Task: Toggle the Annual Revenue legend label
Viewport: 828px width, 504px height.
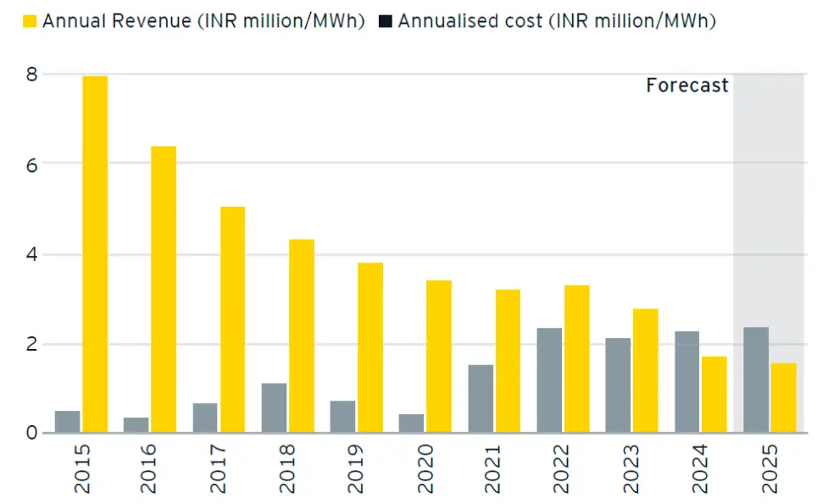Action: 203,21
